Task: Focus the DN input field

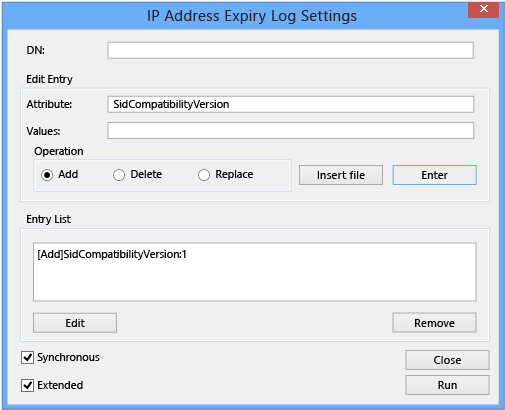Action: pos(290,50)
